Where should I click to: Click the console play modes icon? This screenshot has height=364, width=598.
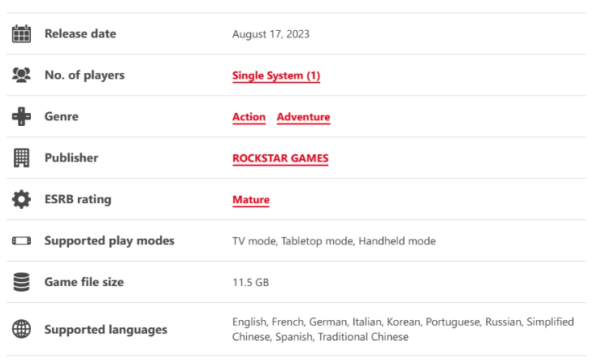coord(21,240)
